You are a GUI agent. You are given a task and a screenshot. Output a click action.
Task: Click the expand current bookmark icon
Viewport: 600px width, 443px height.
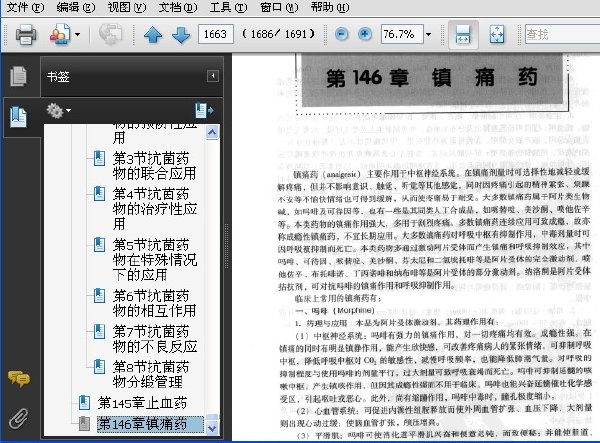206,110
